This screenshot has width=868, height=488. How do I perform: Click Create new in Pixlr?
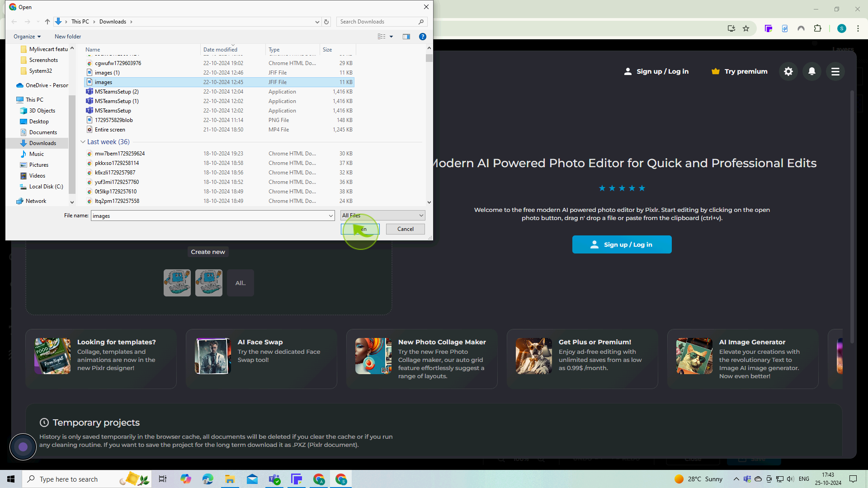(208, 252)
